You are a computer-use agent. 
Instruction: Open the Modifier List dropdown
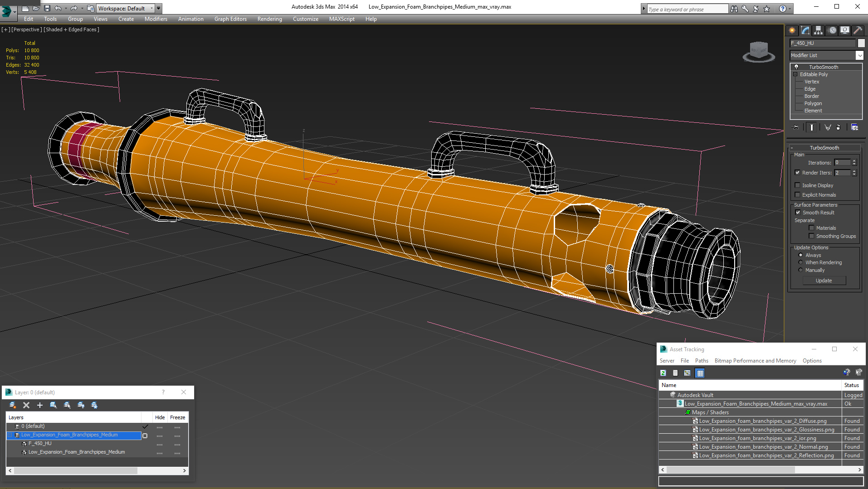(859, 55)
